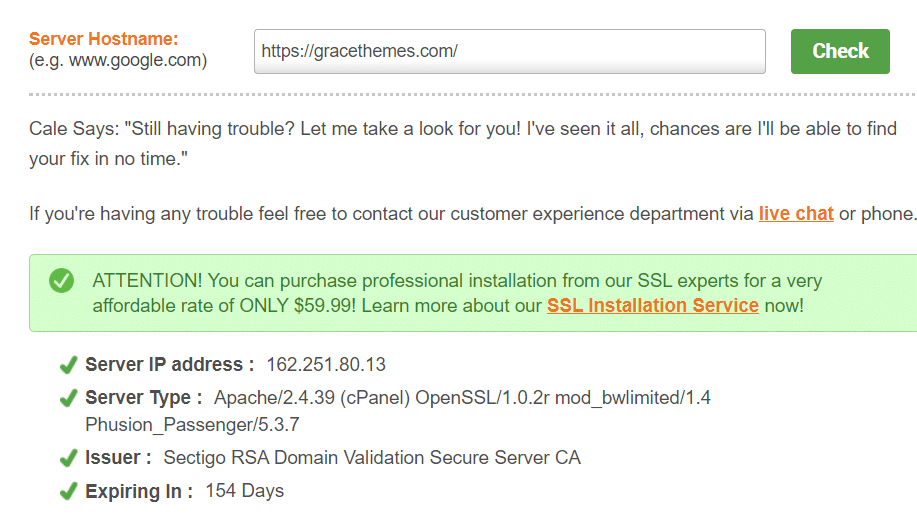Click the Server Hostname orange label

click(x=104, y=39)
